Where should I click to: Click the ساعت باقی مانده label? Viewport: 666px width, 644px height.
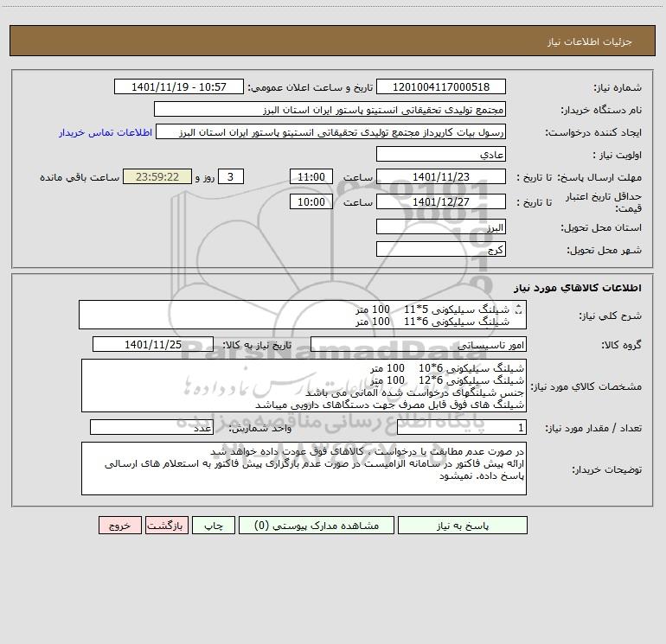80,177
